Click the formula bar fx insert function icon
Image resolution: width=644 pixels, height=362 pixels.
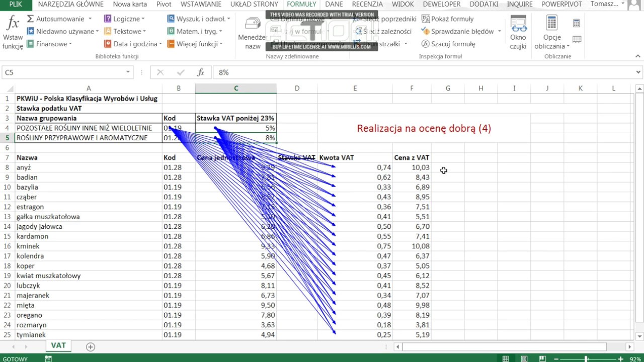click(x=200, y=72)
